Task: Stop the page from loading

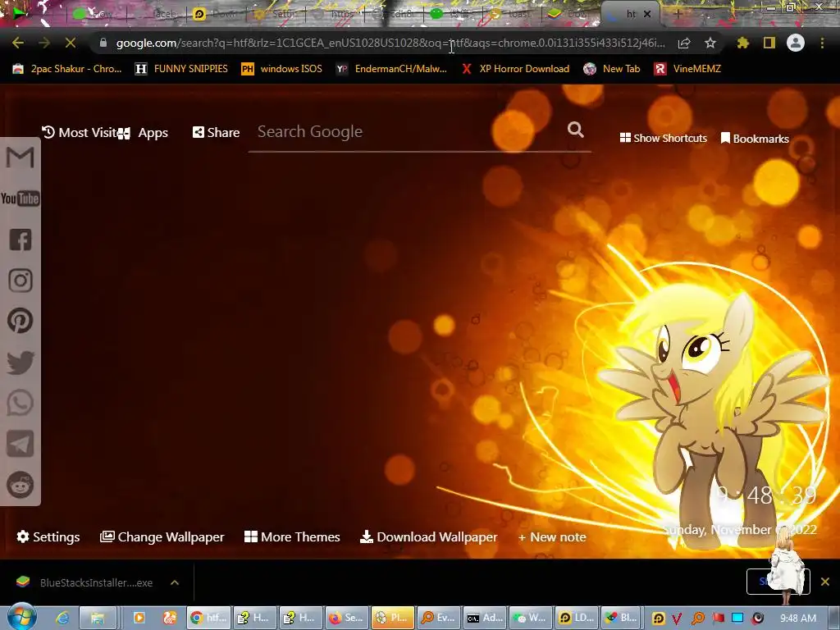Action: click(71, 43)
